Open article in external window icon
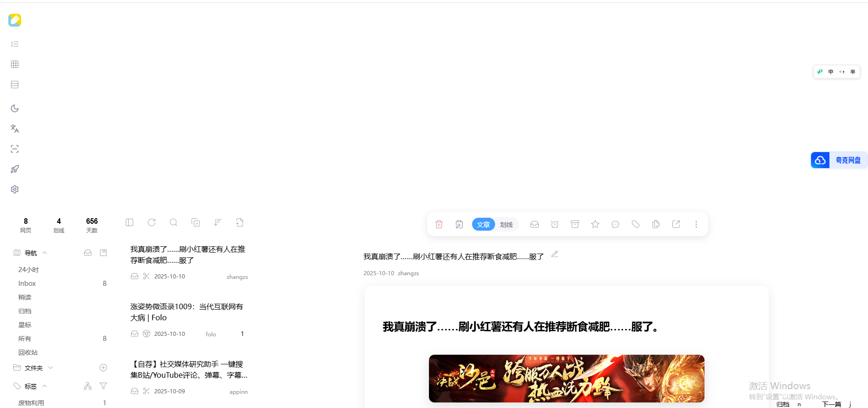 tap(676, 224)
